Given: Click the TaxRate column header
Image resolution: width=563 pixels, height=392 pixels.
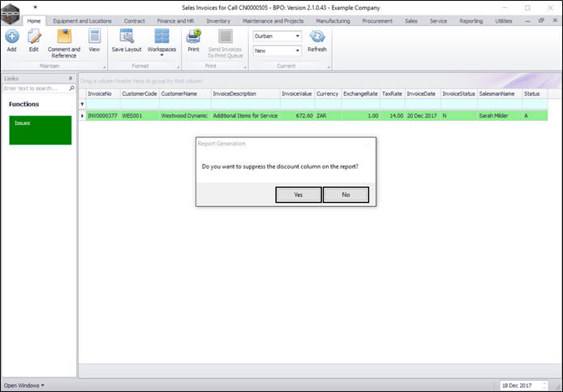Looking at the screenshot, I should [393, 94].
